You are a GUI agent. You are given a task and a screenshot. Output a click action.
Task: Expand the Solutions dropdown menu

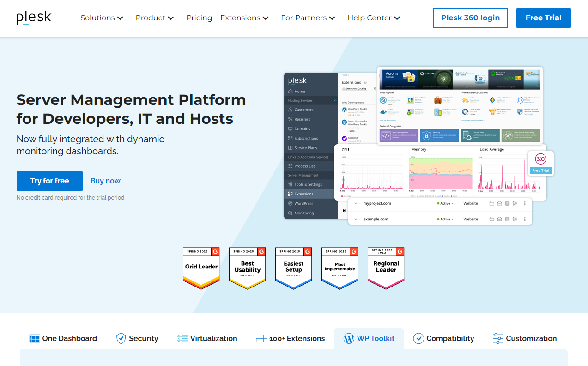tap(102, 18)
